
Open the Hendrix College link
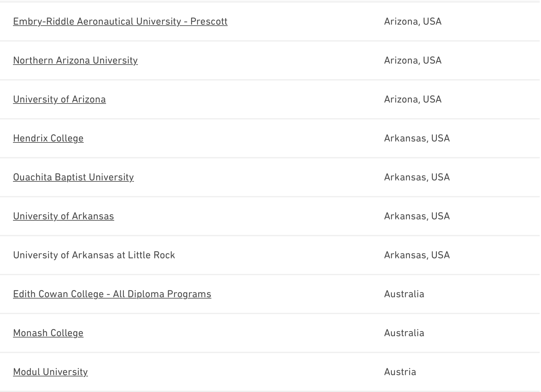48,138
